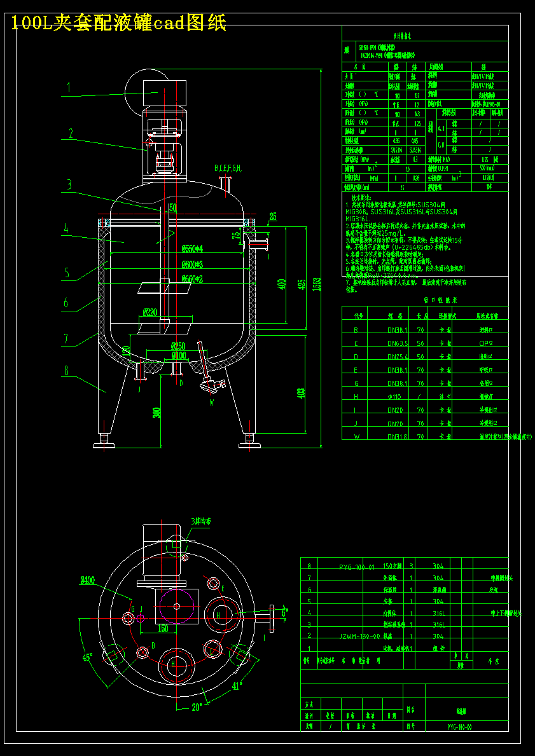Select leader callout "1" pointing to the motor

point(69,86)
